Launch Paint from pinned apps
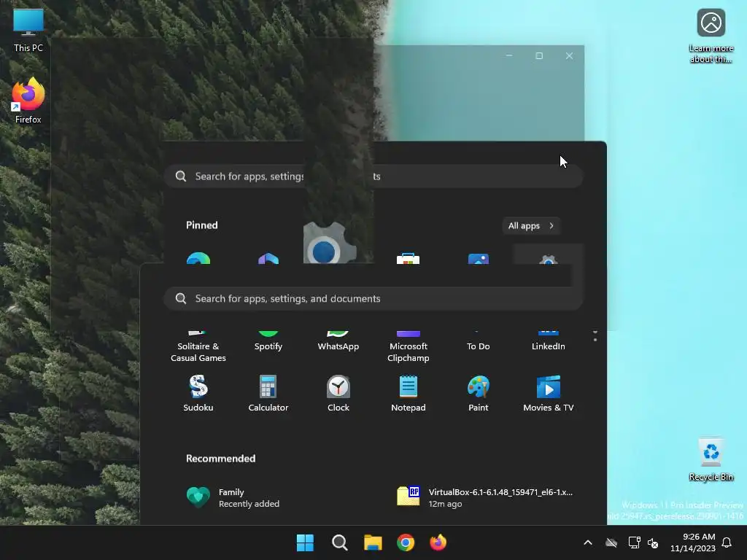Viewport: 747px width, 560px height. (x=479, y=393)
